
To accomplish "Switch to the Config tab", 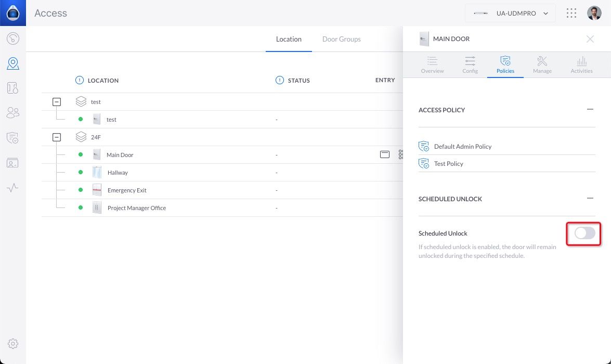I will pos(470,64).
